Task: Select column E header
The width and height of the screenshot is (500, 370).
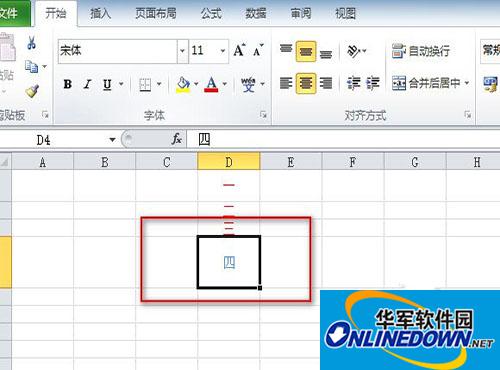Action: click(291, 162)
